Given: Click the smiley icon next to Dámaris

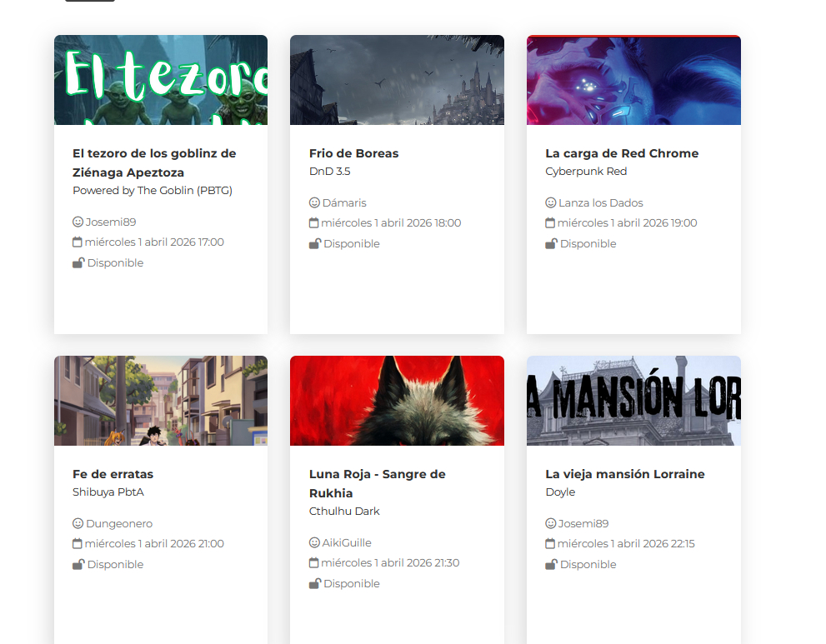Looking at the screenshot, I should [314, 203].
